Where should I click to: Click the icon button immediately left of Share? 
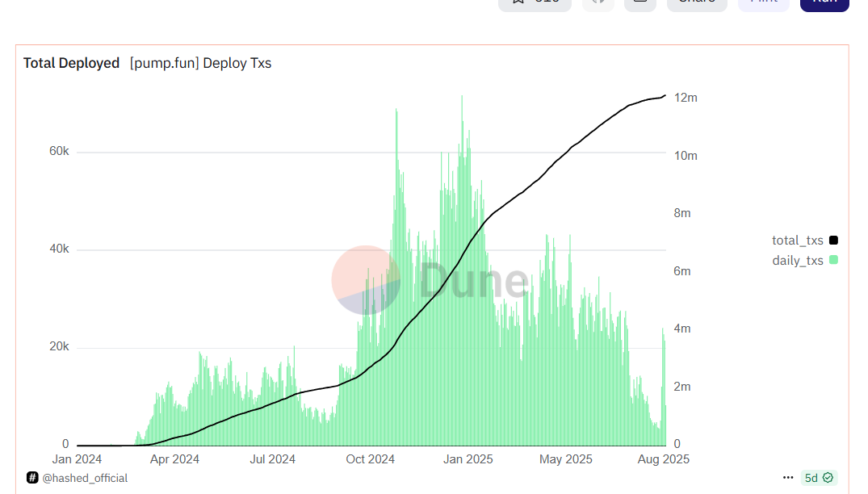[x=639, y=2]
